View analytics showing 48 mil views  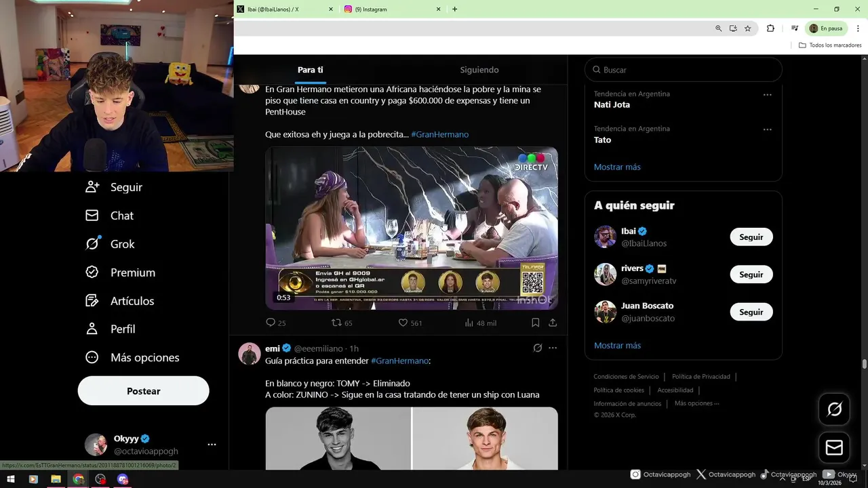coord(480,323)
